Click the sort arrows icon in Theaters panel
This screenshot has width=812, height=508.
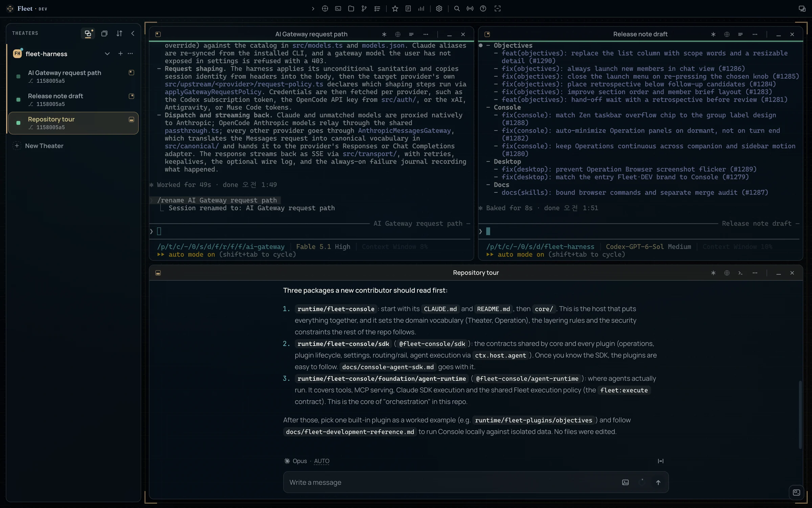tap(119, 34)
